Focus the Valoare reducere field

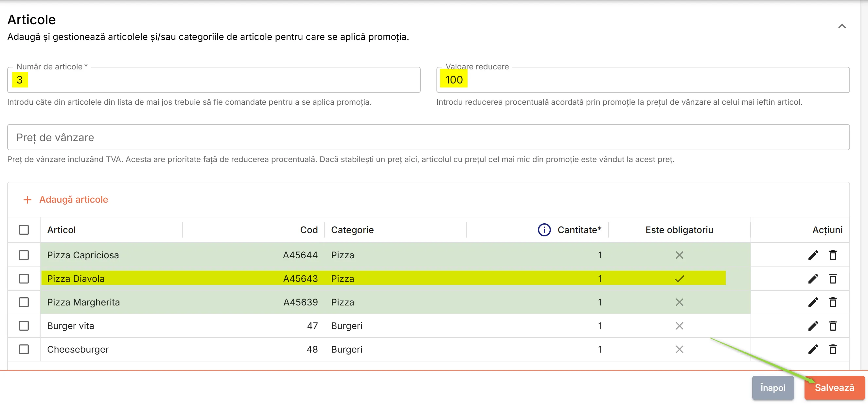(643, 80)
